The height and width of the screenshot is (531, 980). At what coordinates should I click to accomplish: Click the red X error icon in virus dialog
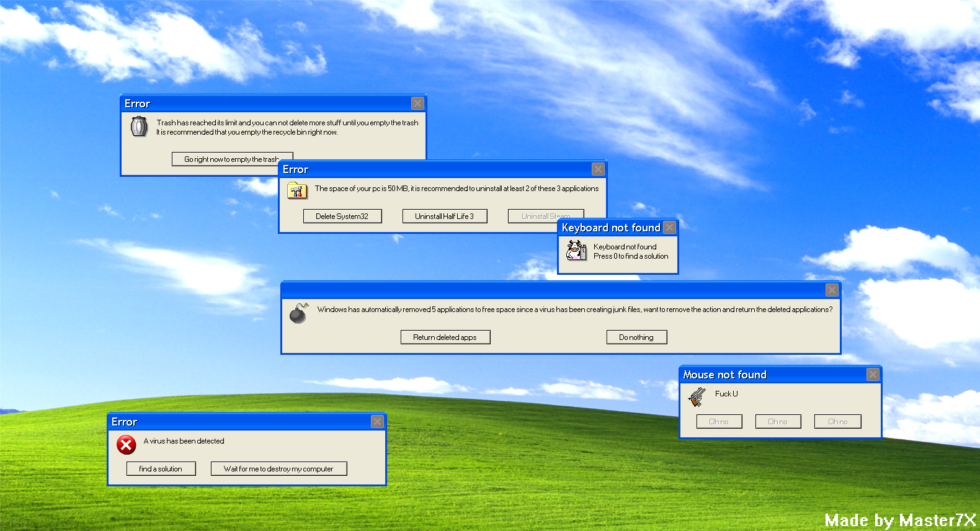[x=126, y=445]
